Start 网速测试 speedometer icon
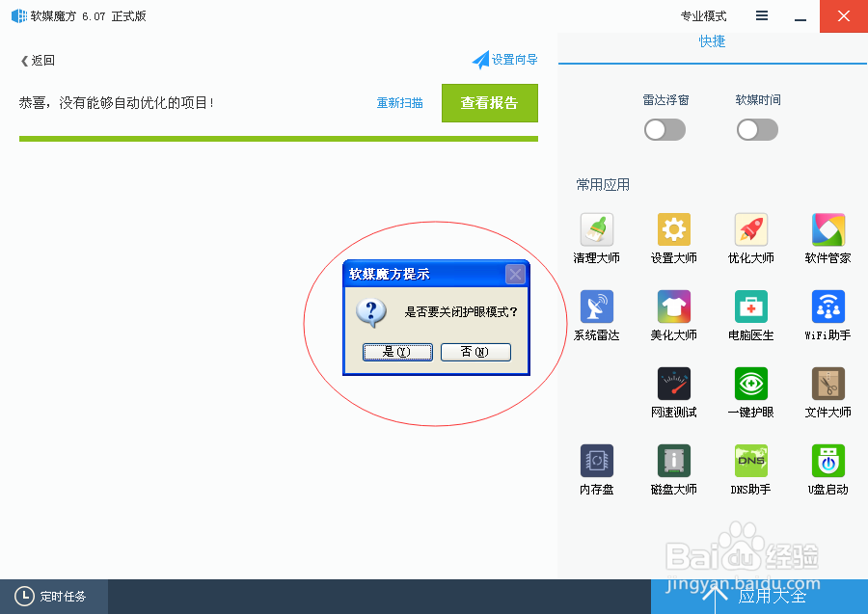The width and height of the screenshot is (868, 614). (674, 384)
